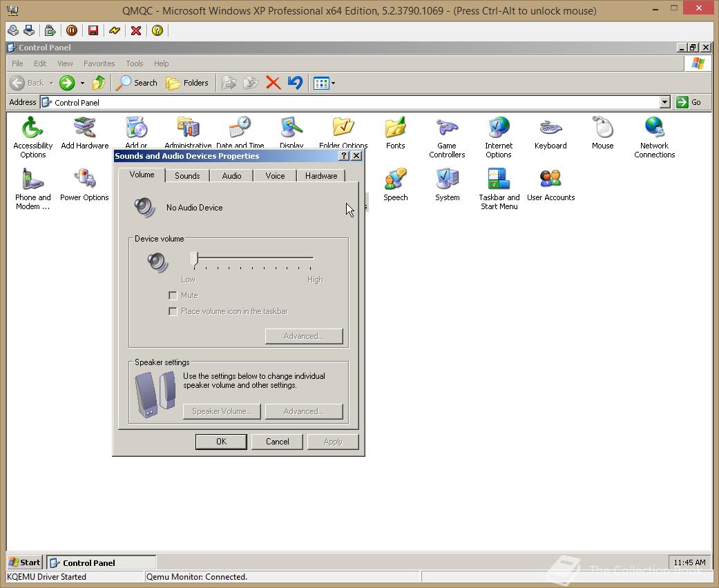Image resolution: width=719 pixels, height=588 pixels.
Task: Click OK in Sounds properties dialog
Action: [x=221, y=442]
